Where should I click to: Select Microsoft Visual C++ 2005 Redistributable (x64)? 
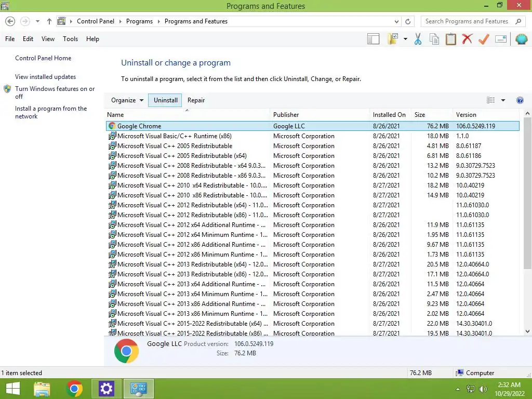(x=312, y=156)
